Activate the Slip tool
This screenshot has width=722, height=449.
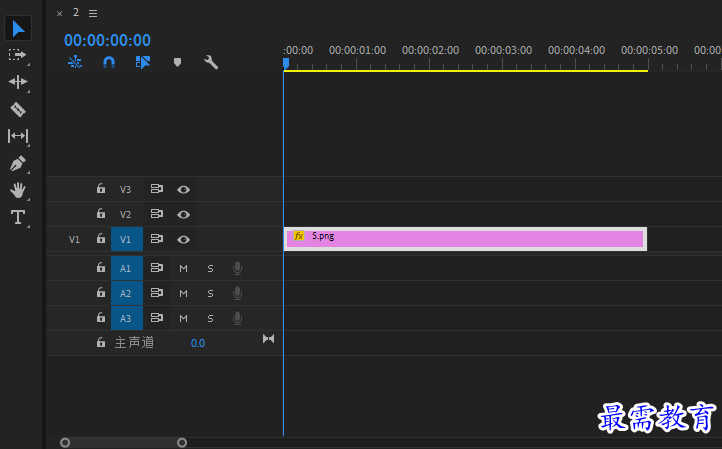point(18,136)
